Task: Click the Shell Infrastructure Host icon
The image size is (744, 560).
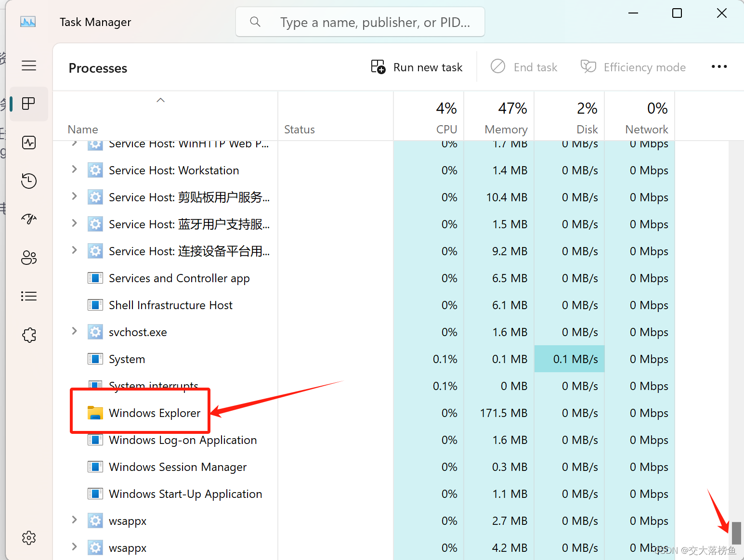Action: coord(95,305)
